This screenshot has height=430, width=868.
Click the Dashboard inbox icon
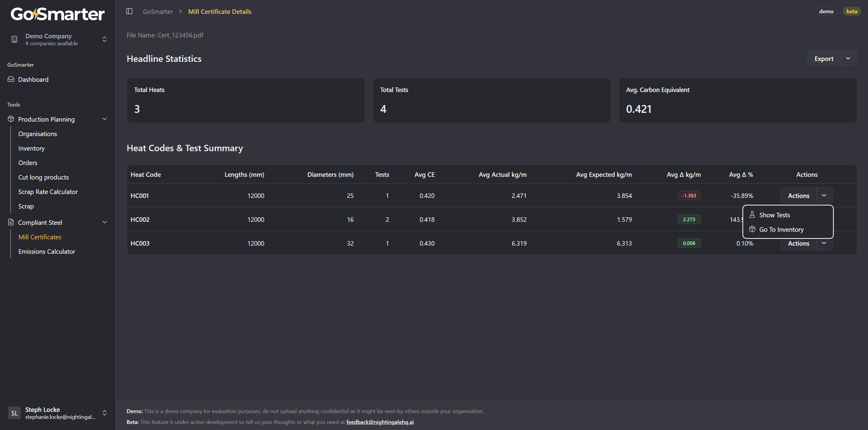(x=11, y=79)
